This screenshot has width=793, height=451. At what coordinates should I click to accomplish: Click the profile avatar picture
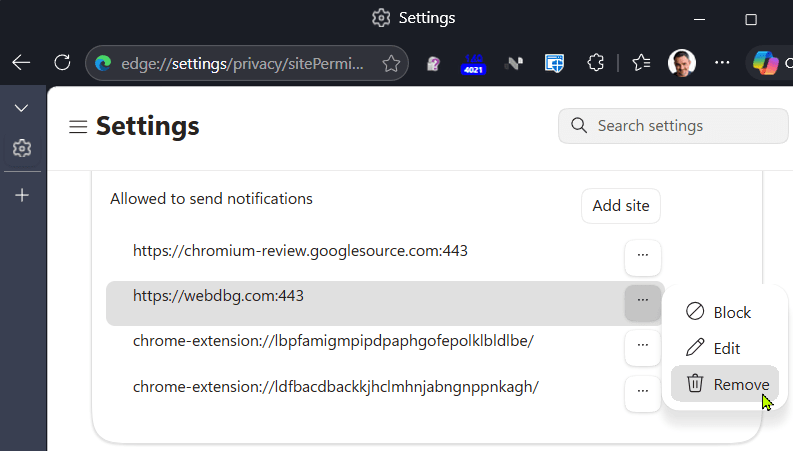[x=682, y=63]
